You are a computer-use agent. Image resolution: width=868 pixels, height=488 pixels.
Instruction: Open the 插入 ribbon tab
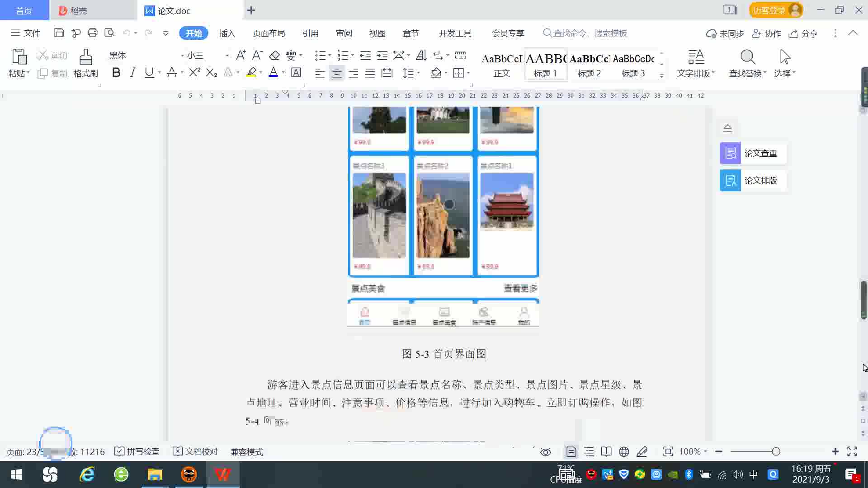(x=227, y=33)
